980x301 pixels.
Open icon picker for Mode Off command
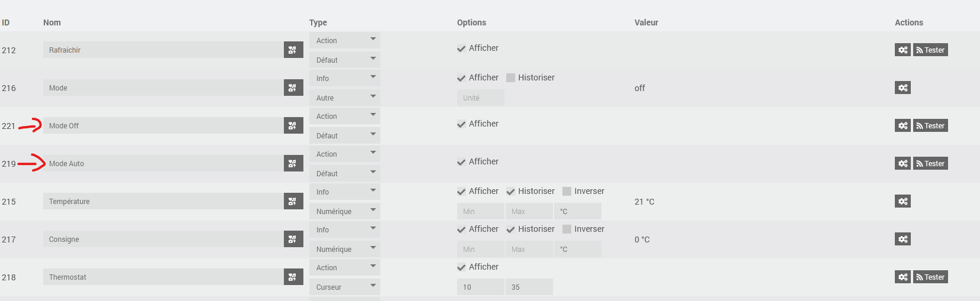click(x=293, y=125)
